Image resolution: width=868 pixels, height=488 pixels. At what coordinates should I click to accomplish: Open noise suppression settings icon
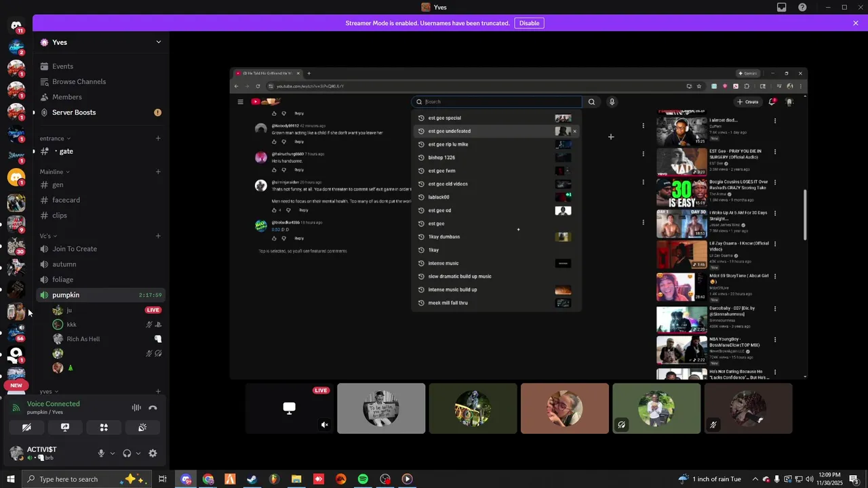point(136,407)
